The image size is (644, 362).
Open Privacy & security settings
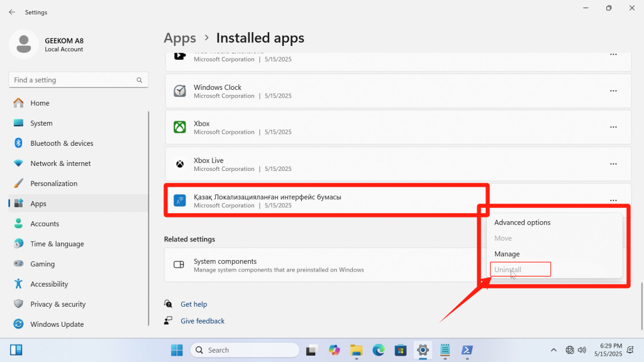[78, 304]
